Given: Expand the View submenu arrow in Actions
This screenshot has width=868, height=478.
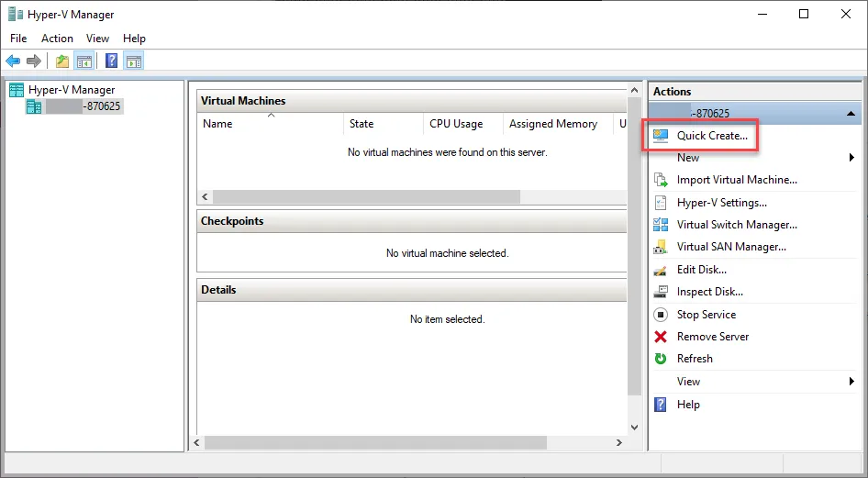Looking at the screenshot, I should point(852,381).
